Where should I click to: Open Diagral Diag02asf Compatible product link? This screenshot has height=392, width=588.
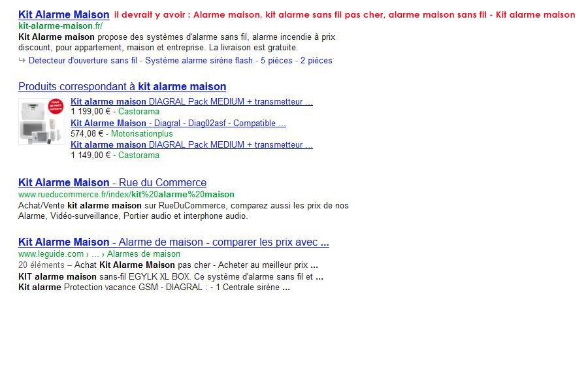pos(178,123)
